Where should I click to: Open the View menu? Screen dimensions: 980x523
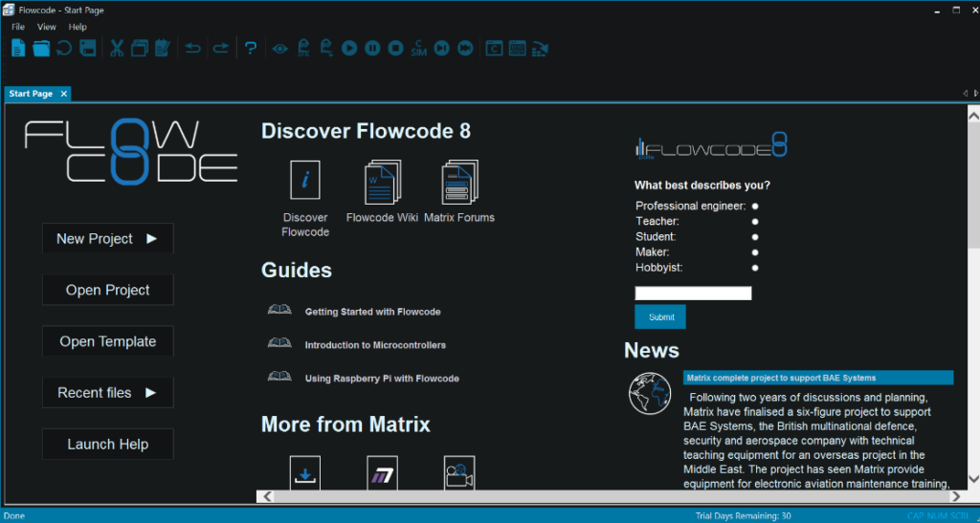click(x=47, y=27)
